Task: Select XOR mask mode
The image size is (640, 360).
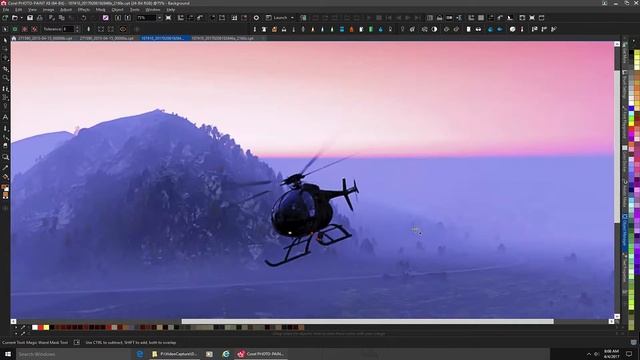Action: [x=35, y=29]
